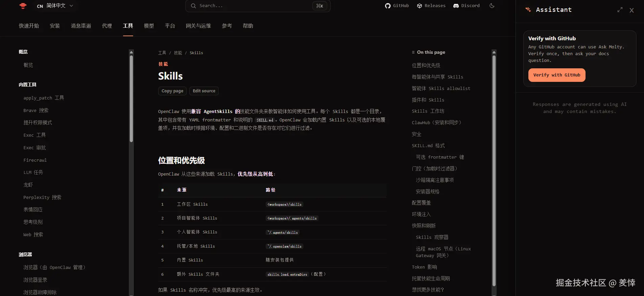Jump to 托管技能生命周期 section
Viewport: 644px width, 296px height.
431,278
